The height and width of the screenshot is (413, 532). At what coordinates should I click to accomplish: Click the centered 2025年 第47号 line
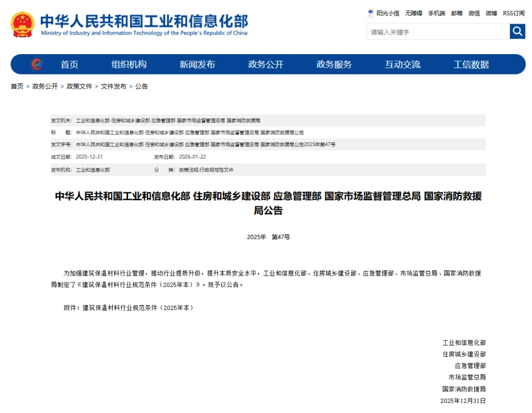pos(268,237)
